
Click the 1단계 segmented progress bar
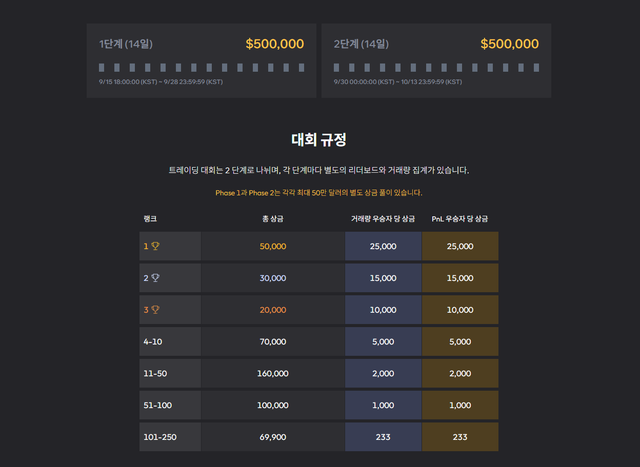(200, 67)
